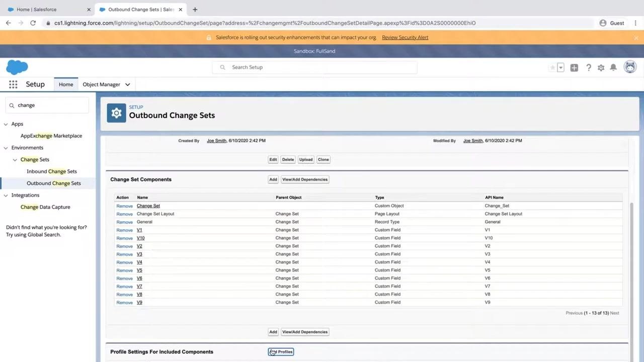
Task: Open the Change Set component link
Action: point(148,206)
